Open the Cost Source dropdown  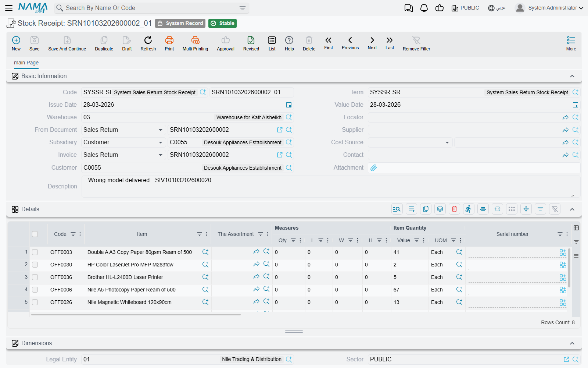point(447,142)
